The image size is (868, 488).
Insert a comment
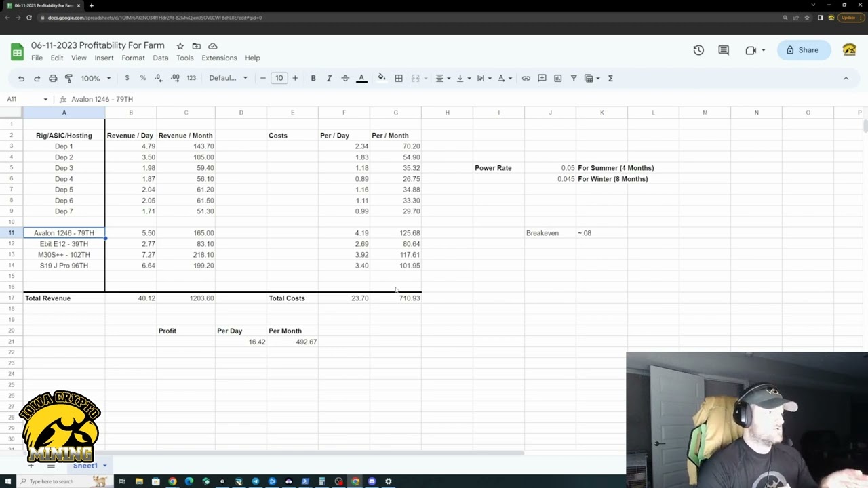point(542,79)
